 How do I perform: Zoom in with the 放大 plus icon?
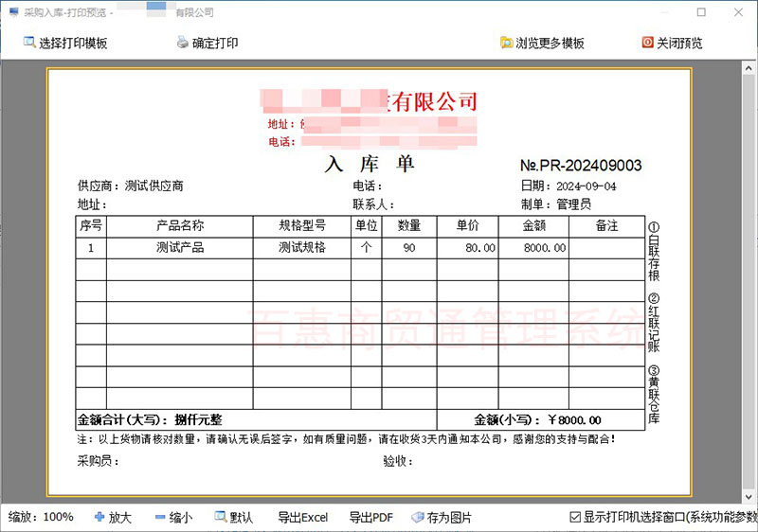point(99,517)
